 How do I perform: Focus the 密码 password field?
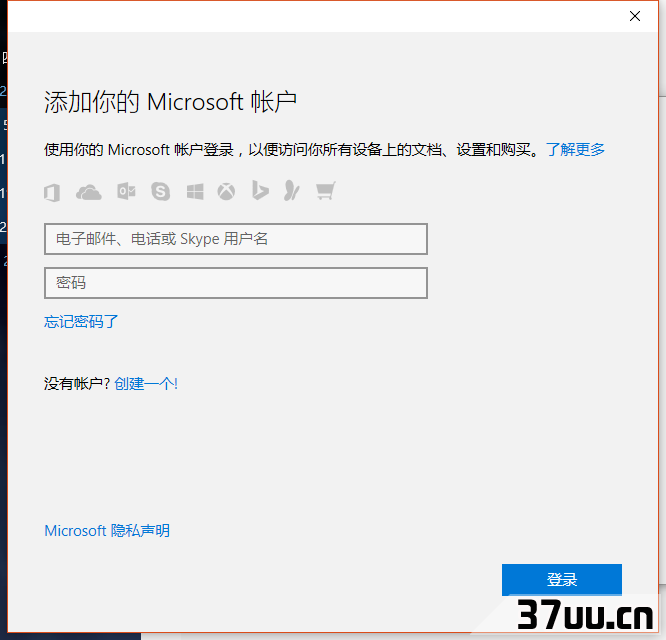pos(236,283)
